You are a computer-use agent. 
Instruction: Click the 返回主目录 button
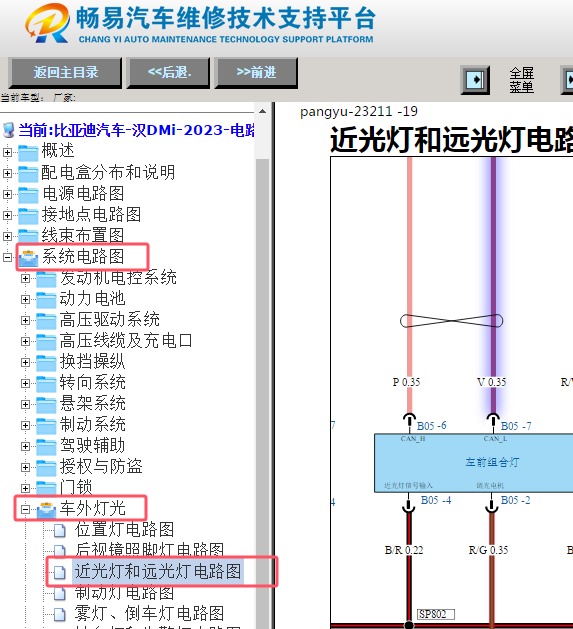(x=65, y=73)
